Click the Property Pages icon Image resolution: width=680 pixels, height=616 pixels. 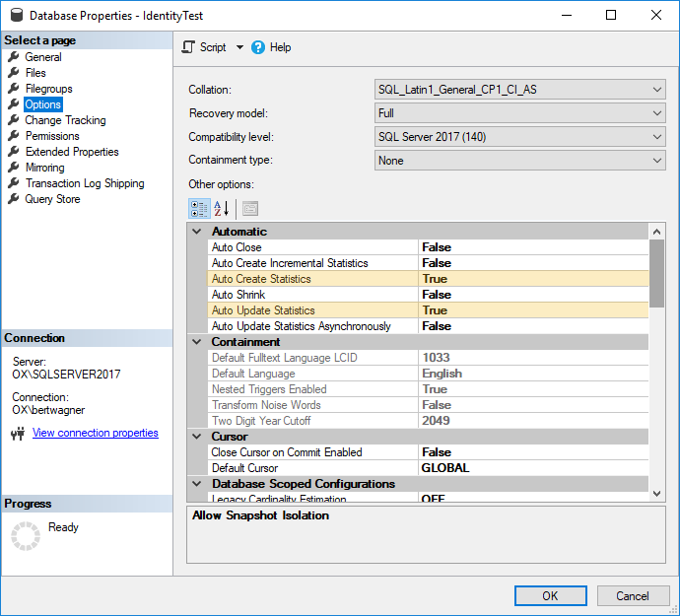pyautogui.click(x=250, y=209)
